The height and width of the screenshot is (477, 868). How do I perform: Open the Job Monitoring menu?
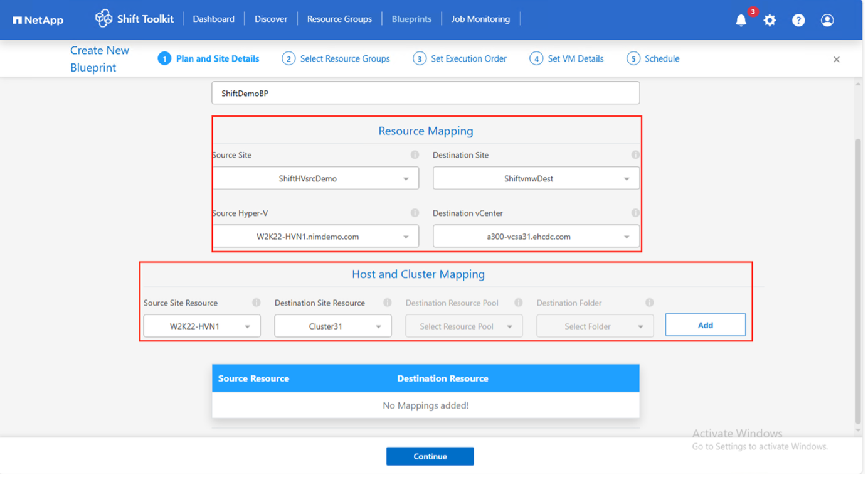coord(480,19)
